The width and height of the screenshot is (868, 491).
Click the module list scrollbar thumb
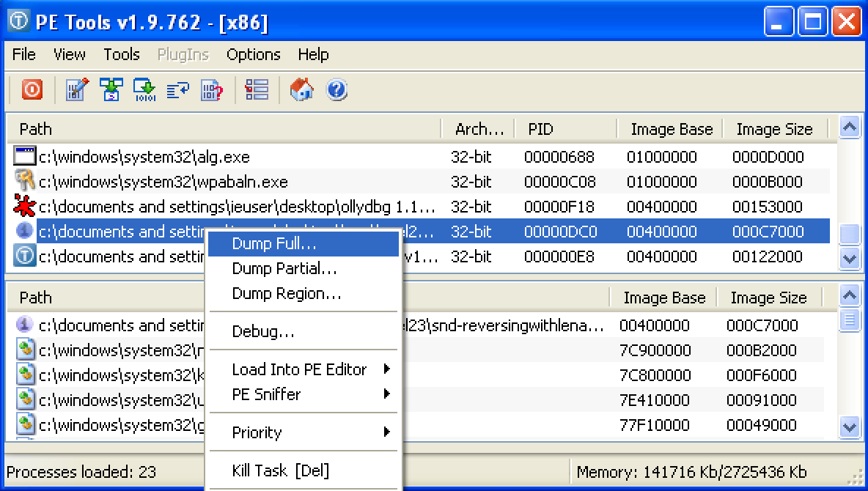pos(850,320)
